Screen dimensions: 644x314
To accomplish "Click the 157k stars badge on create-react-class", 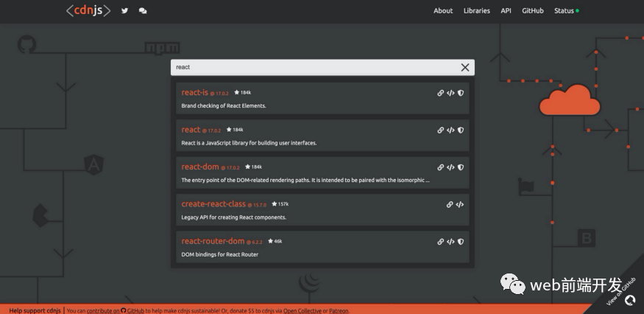I will [x=280, y=203].
